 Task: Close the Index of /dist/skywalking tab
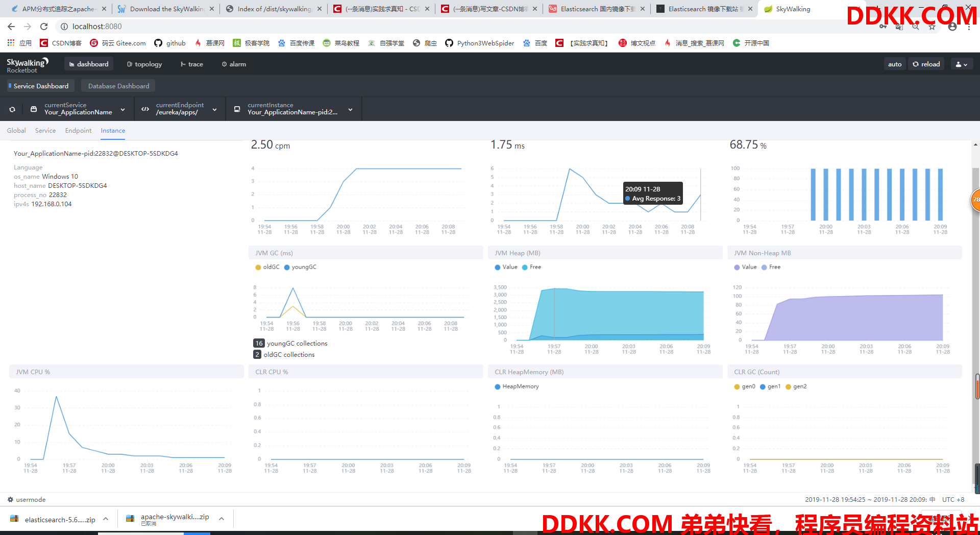(320, 9)
